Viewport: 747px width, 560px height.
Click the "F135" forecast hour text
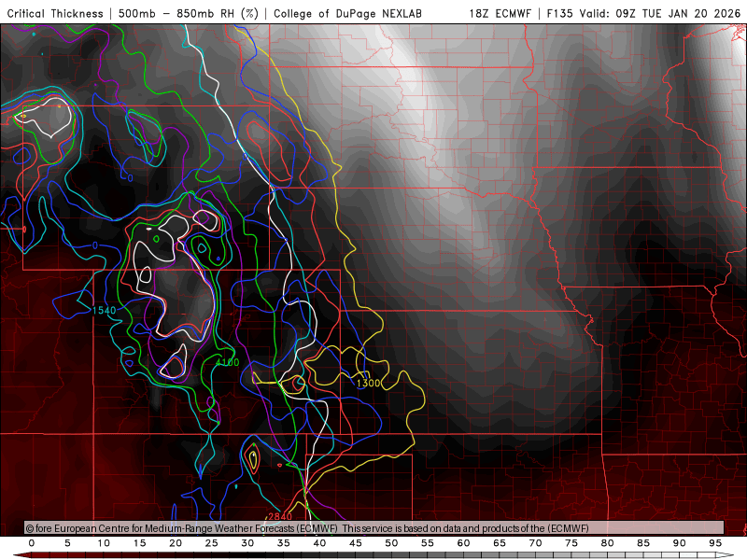point(559,13)
